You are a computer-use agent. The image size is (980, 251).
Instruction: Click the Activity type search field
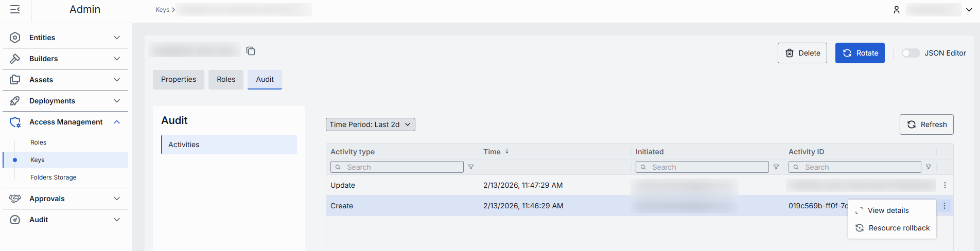(x=401, y=167)
